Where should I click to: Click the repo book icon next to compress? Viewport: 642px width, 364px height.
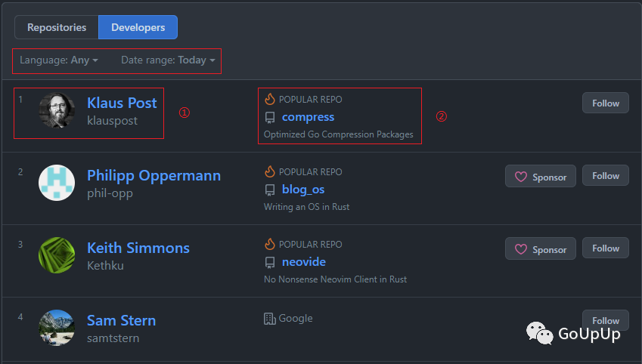[270, 117]
